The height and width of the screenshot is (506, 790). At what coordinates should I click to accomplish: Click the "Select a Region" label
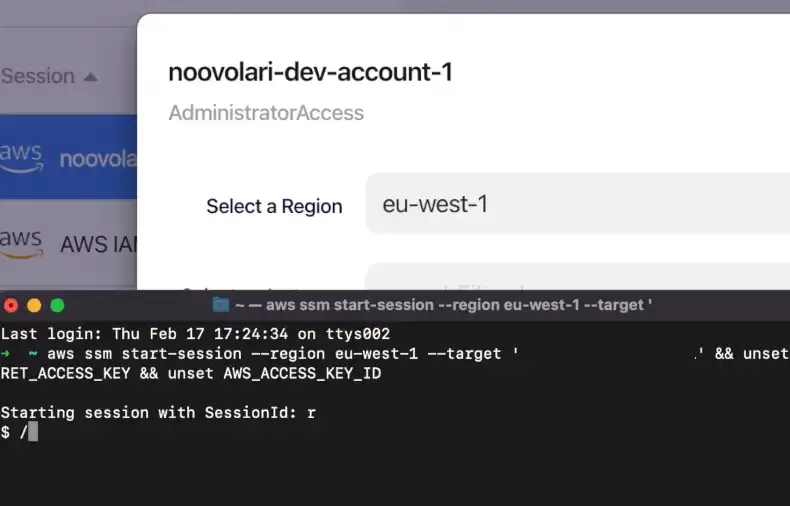tap(274, 206)
